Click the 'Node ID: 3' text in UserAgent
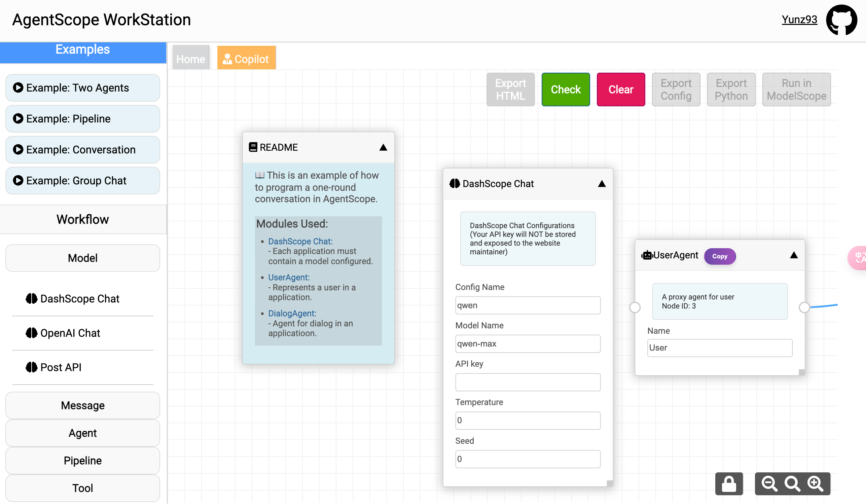 point(679,306)
